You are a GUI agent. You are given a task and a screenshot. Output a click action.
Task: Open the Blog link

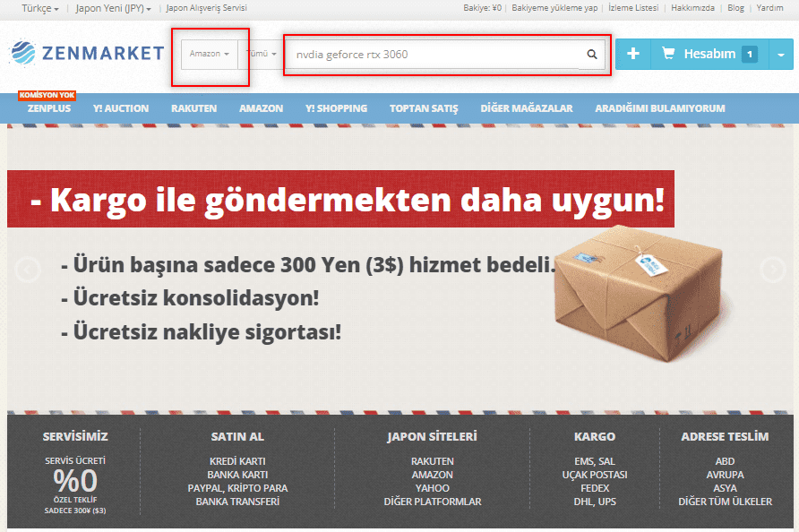pyautogui.click(x=735, y=8)
